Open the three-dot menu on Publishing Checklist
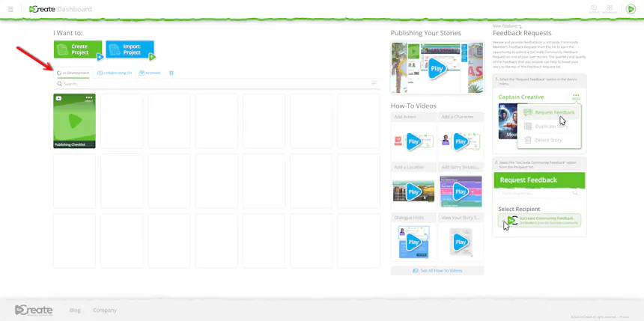This screenshot has height=321, width=644. [x=88, y=98]
